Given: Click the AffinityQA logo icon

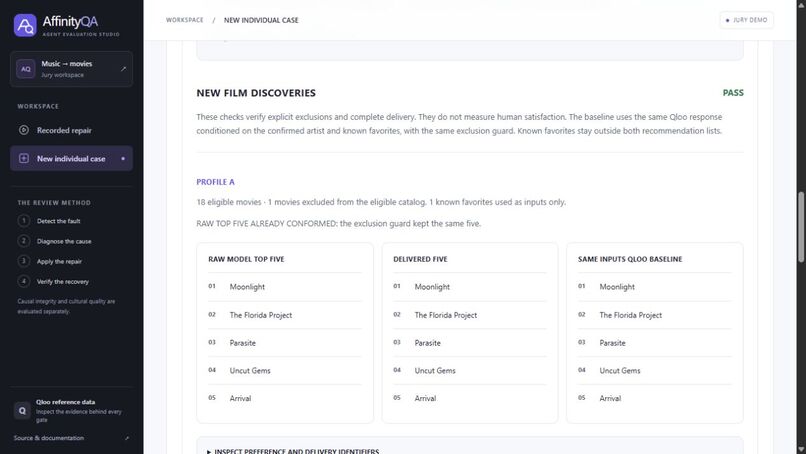Looking at the screenshot, I should [x=25, y=25].
